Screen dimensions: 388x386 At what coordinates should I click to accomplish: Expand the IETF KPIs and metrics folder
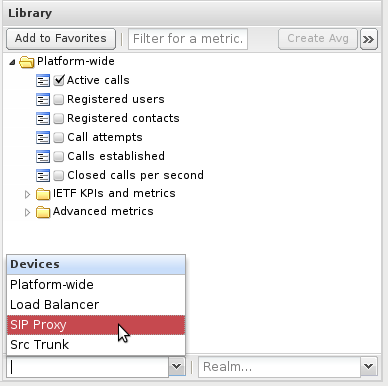pyautogui.click(x=27, y=194)
